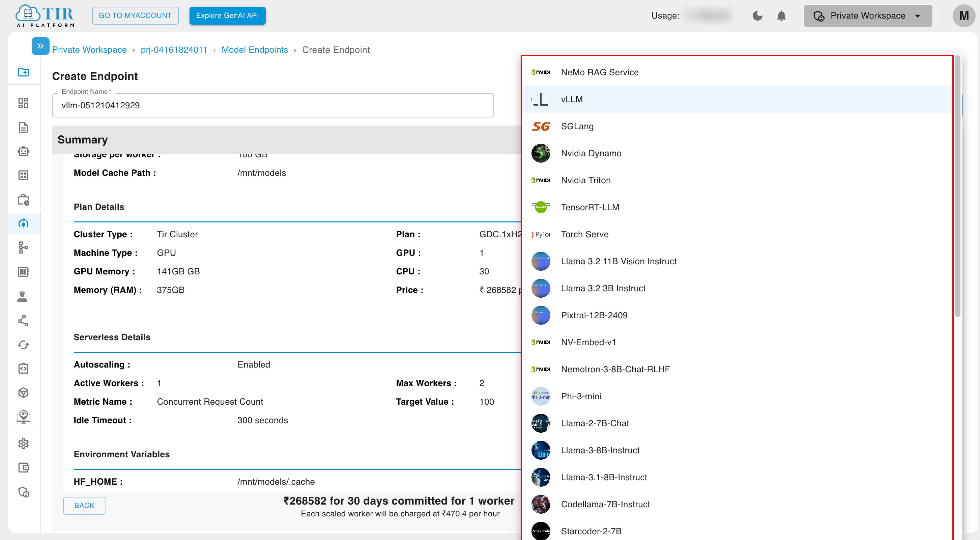The width and height of the screenshot is (980, 540).
Task: Choose Llama 3.2 3B Instruct
Action: coord(737,289)
